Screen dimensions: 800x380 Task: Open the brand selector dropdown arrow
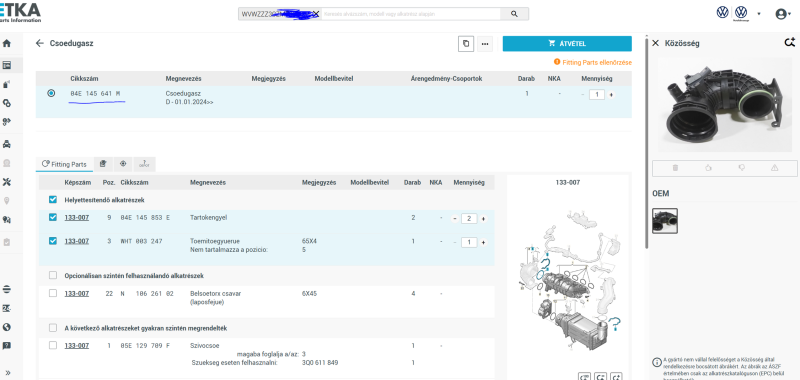(x=759, y=14)
